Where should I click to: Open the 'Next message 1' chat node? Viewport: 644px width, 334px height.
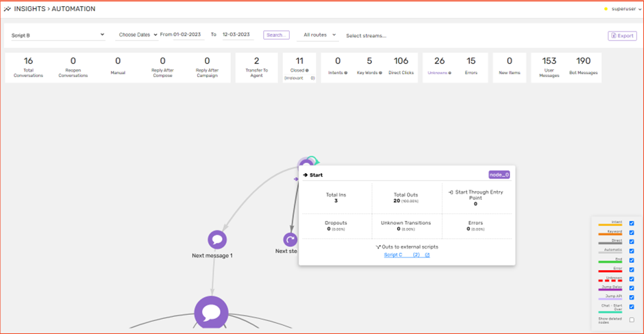click(217, 240)
